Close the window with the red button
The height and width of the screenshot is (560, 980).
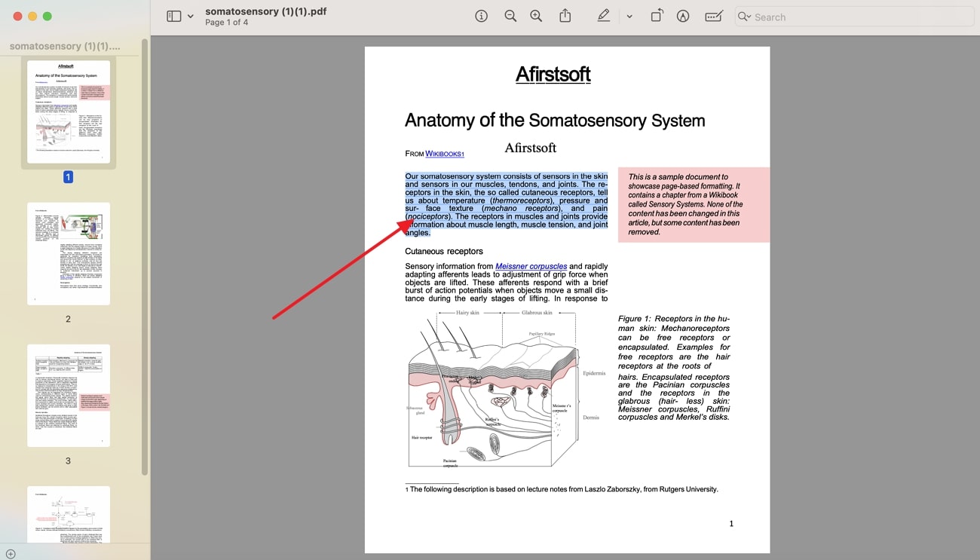click(x=18, y=17)
